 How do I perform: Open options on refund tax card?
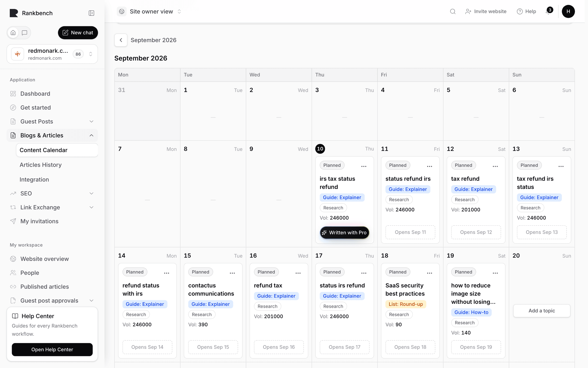[298, 273]
